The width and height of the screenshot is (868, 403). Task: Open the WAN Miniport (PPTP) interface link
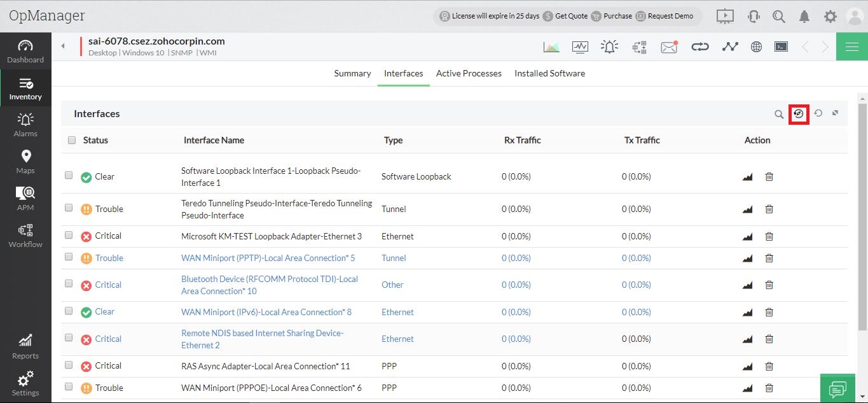(x=268, y=258)
